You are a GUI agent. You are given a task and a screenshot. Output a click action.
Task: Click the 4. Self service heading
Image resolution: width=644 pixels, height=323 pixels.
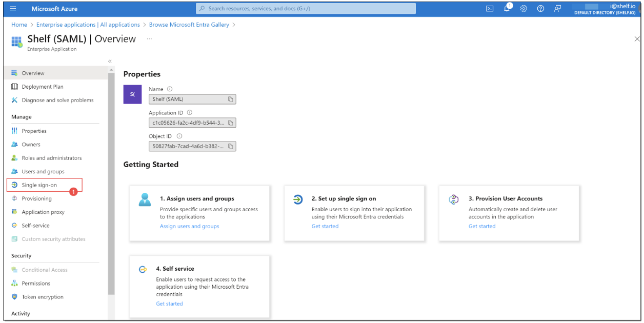pos(175,269)
